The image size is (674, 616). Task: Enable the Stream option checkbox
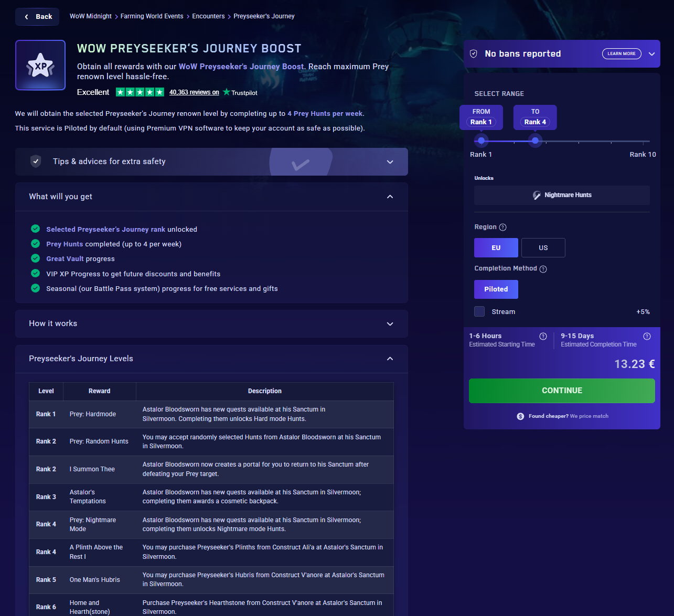(x=479, y=311)
